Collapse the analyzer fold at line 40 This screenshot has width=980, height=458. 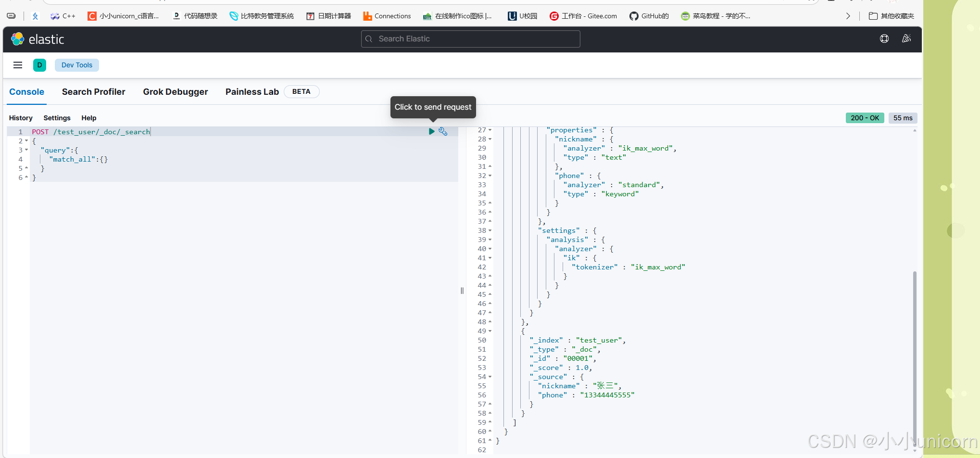click(x=490, y=249)
